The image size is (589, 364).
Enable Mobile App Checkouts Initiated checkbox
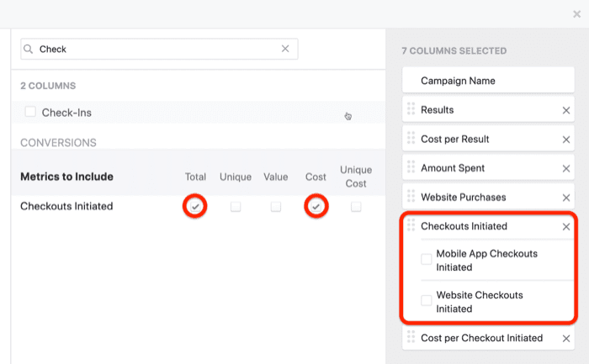(427, 260)
